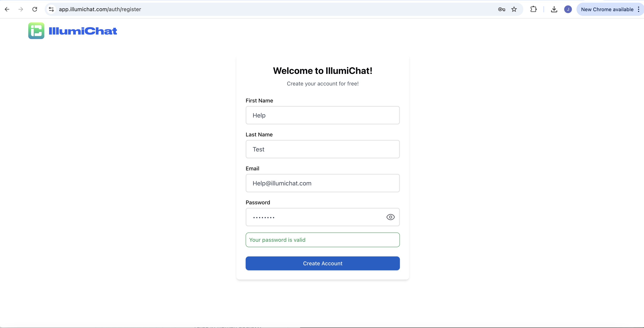The width and height of the screenshot is (644, 328).
Task: Open the saved passwords key icon
Action: [501, 9]
